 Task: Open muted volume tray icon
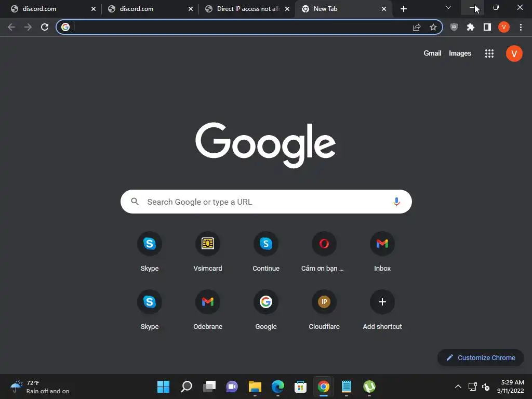pos(486,387)
